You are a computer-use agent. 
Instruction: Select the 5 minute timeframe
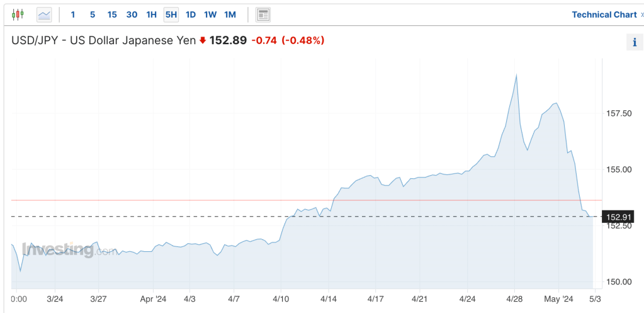(92, 14)
